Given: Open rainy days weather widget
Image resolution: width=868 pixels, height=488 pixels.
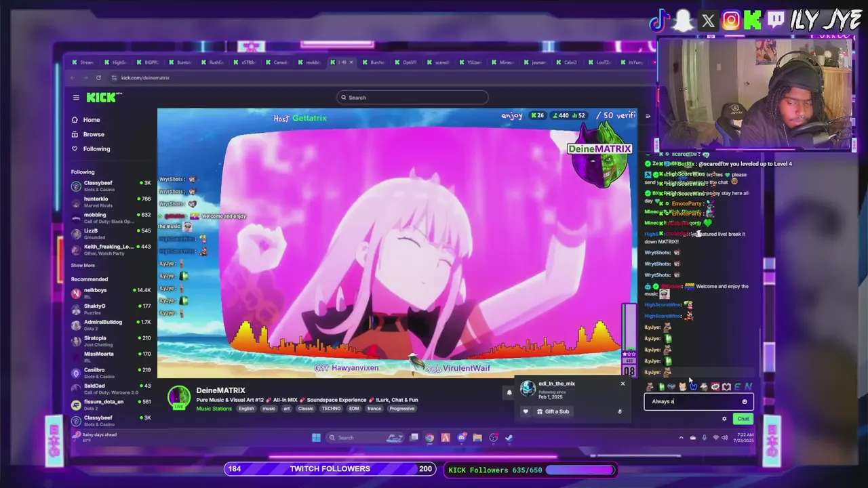Looking at the screenshot, I should 95,437.
